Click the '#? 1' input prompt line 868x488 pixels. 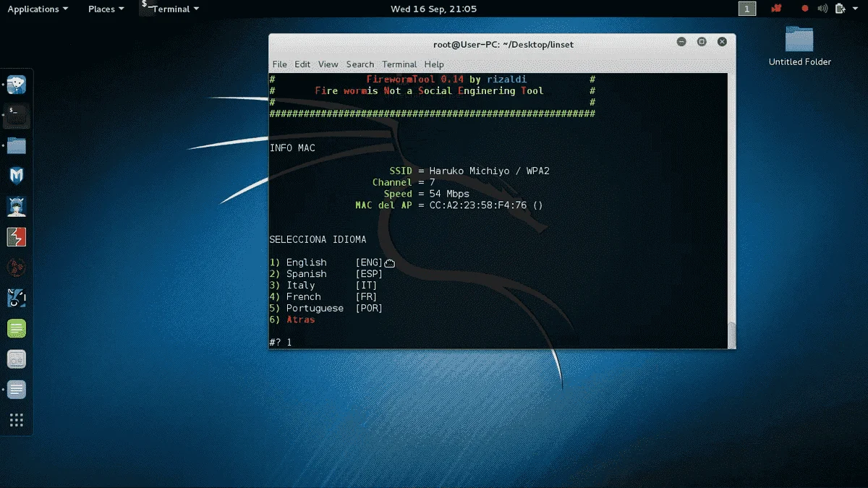(281, 342)
